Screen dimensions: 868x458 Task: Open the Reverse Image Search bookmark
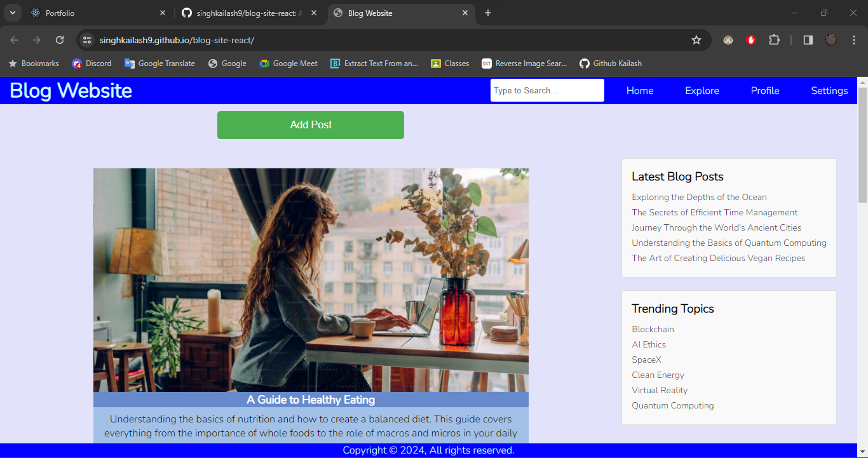click(524, 64)
